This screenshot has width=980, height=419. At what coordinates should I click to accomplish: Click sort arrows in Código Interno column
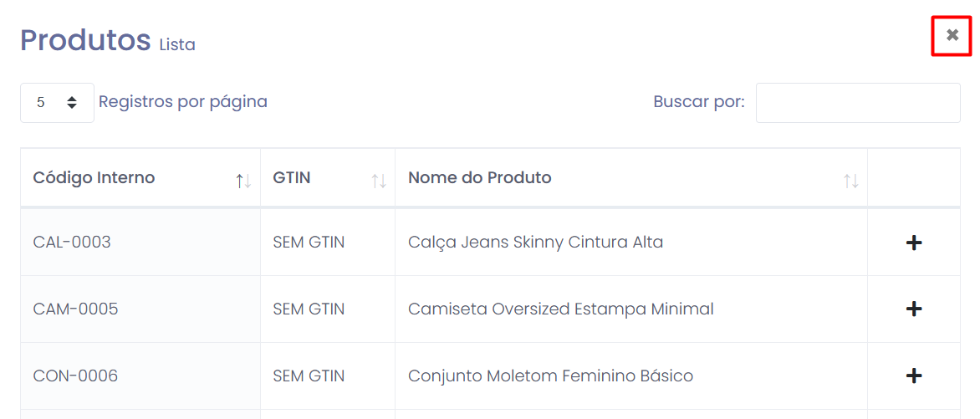pyautogui.click(x=243, y=181)
